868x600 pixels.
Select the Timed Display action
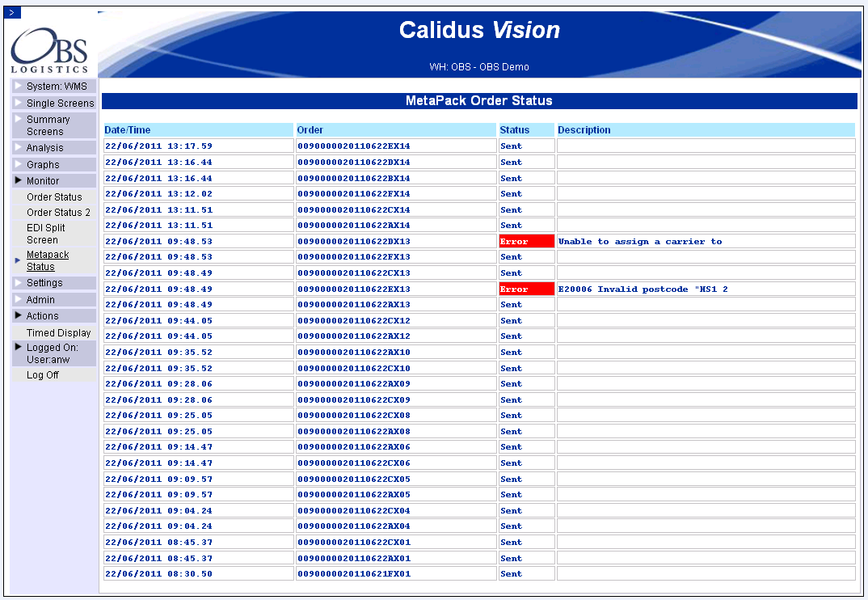pos(59,332)
